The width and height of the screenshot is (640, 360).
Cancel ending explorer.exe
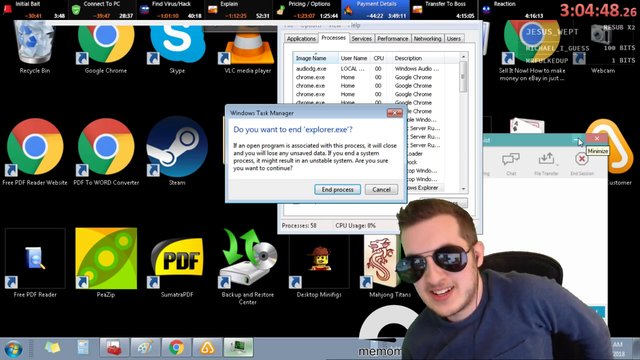381,189
